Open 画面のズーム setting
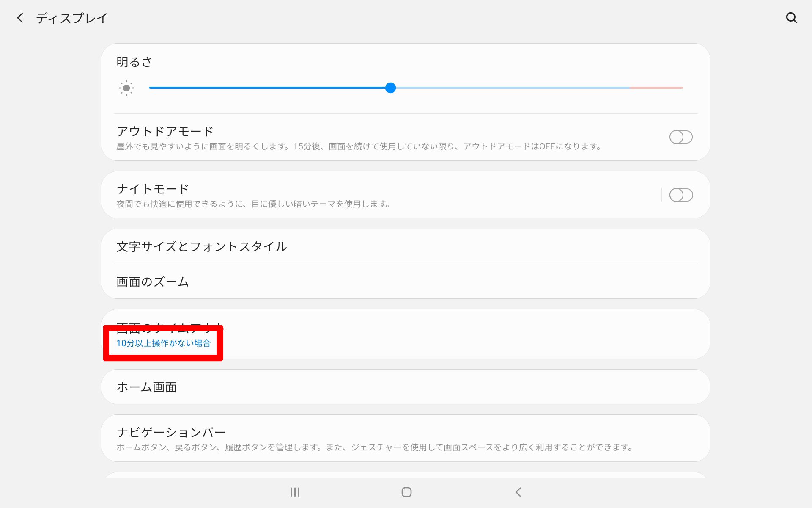 [406, 282]
